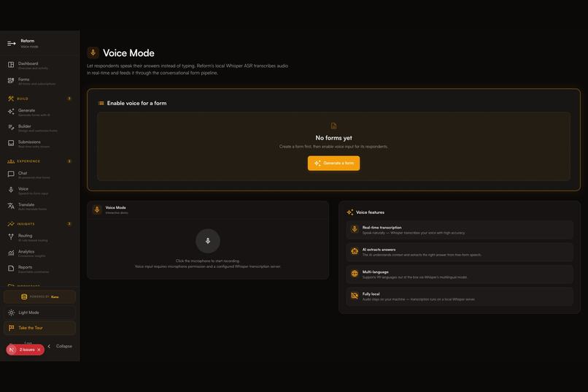Open the 2 Issues indicator
The height and width of the screenshot is (392, 588).
tap(26, 350)
